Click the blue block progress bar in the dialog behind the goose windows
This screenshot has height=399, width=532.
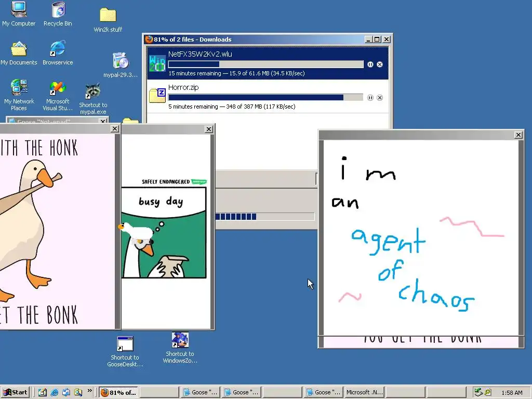[265, 217]
